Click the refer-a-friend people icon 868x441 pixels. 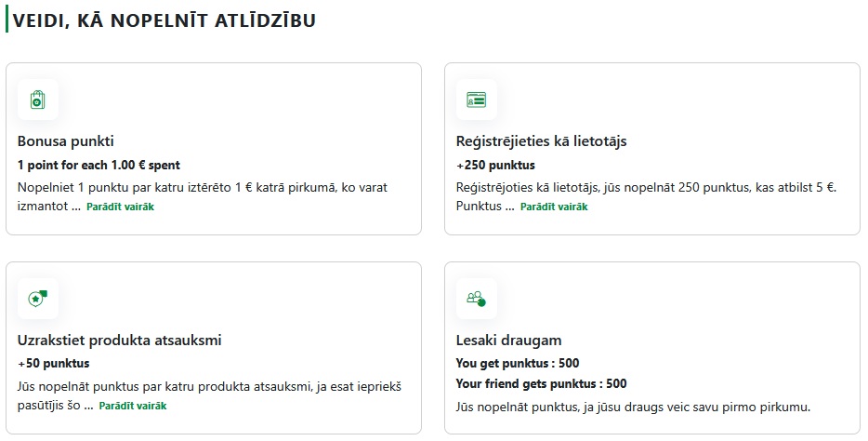476,299
